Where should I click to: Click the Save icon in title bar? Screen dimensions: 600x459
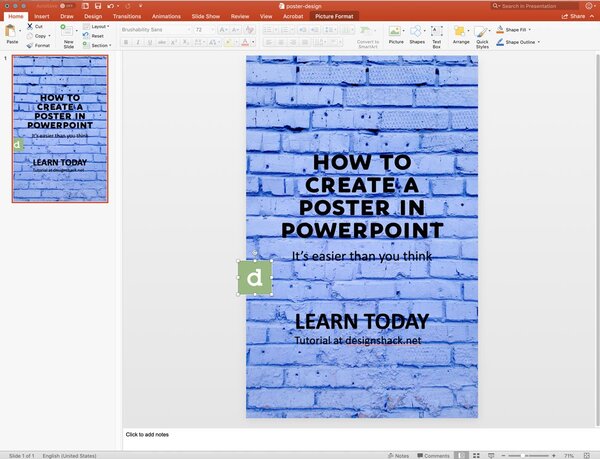96,5
